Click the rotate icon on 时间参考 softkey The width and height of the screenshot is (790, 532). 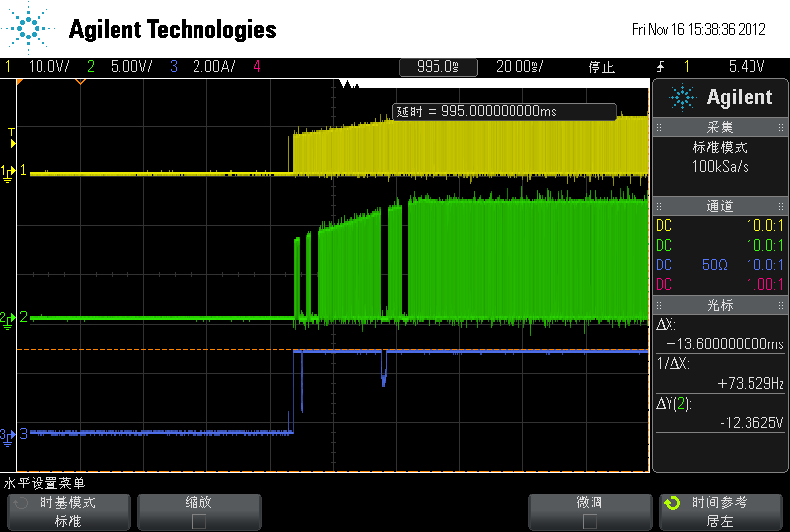672,503
